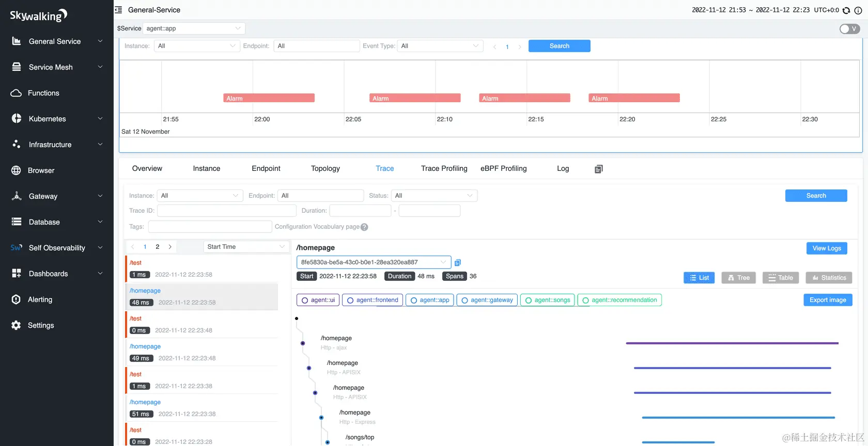868x446 pixels.
Task: Select the /homepage 49 ms trace
Action: [202, 352]
